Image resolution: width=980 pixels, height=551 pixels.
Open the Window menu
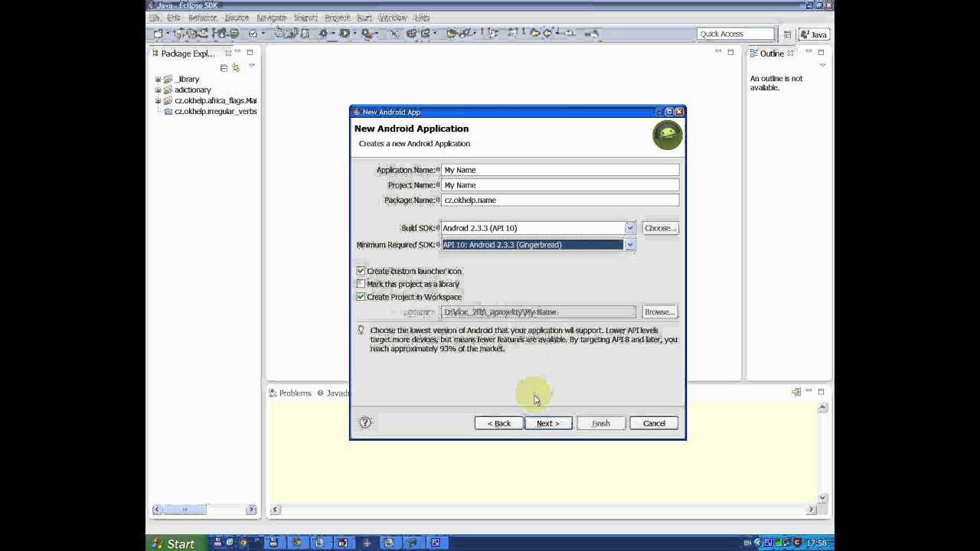pyautogui.click(x=393, y=18)
